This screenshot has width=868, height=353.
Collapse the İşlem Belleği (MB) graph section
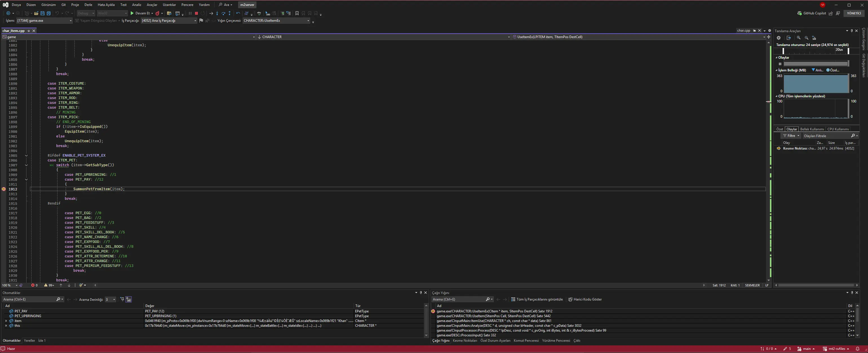[x=776, y=70]
